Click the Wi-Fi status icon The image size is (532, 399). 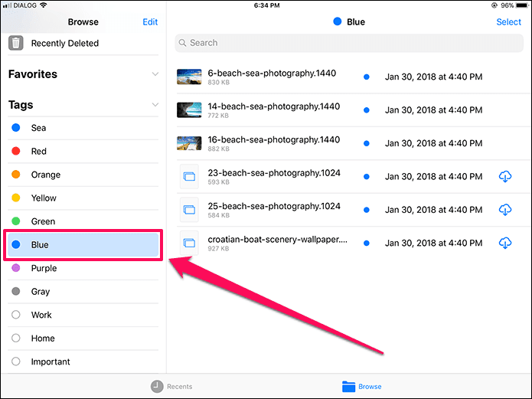44,5
